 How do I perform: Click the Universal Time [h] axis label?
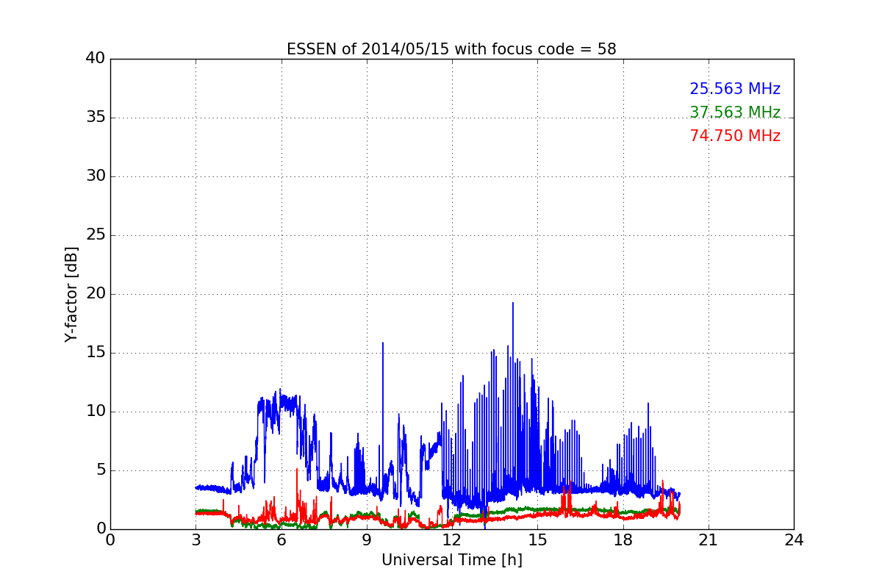pos(451,560)
